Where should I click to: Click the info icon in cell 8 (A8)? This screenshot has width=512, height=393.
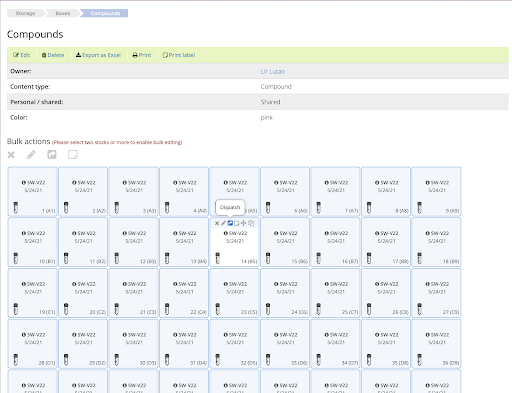[x=377, y=183]
